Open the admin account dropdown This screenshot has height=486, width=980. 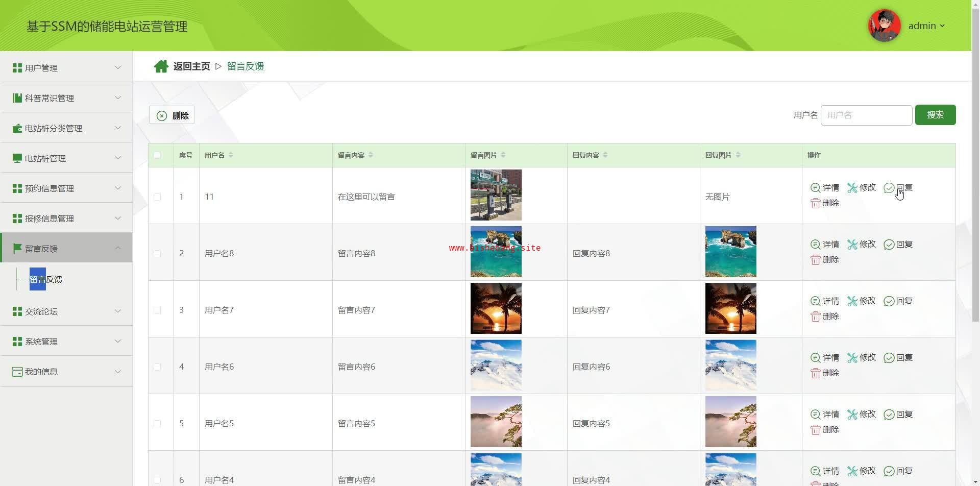[x=926, y=26]
